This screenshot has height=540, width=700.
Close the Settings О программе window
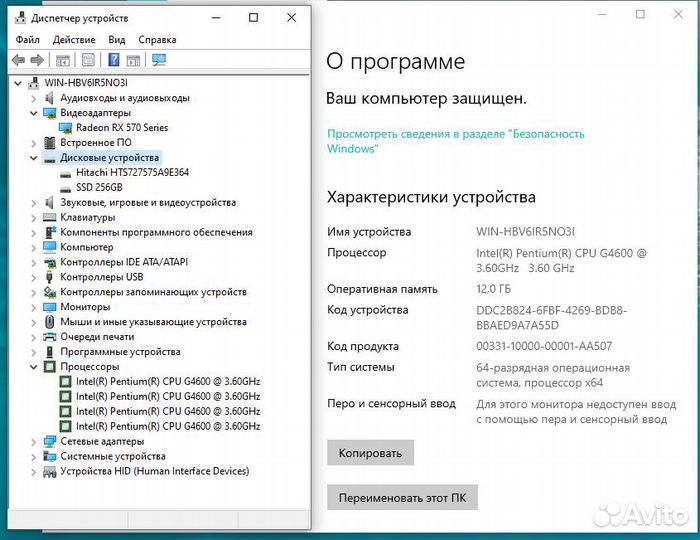point(678,14)
